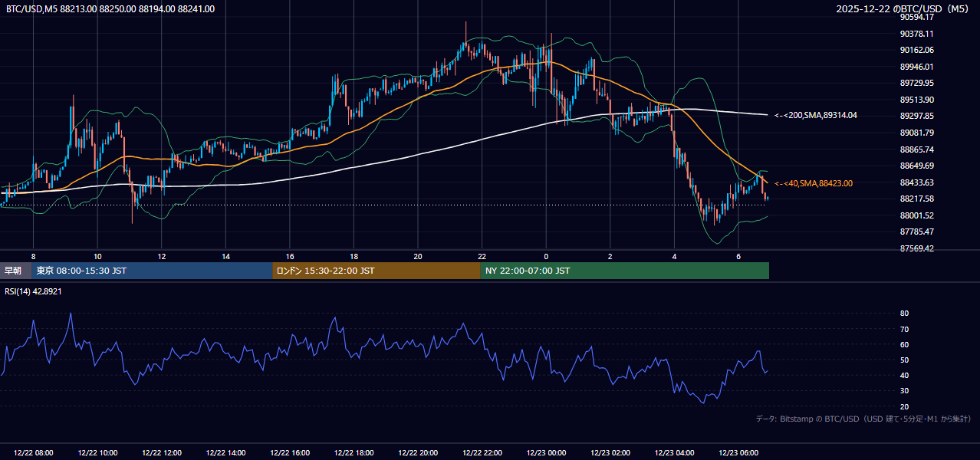This screenshot has width=980, height=460.
Task: Select the 東京 08:00-15:30 JST session bar
Action: pyautogui.click(x=152, y=271)
